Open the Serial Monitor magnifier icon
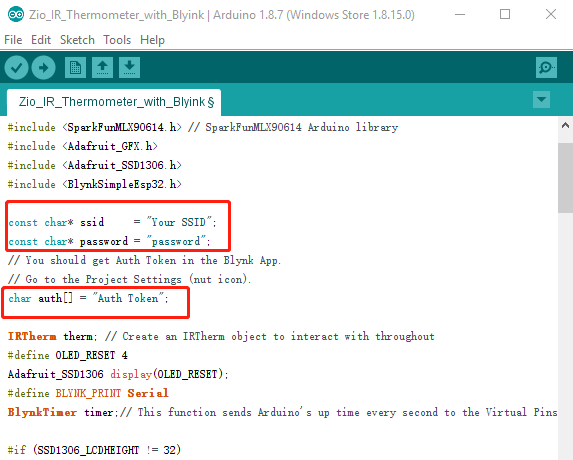The width and height of the screenshot is (573, 460). coord(546,68)
